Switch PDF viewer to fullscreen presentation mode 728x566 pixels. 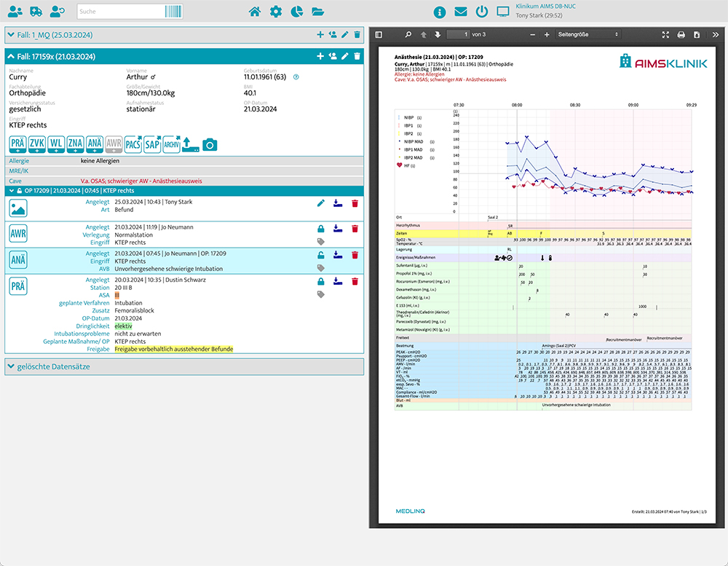pyautogui.click(x=665, y=35)
